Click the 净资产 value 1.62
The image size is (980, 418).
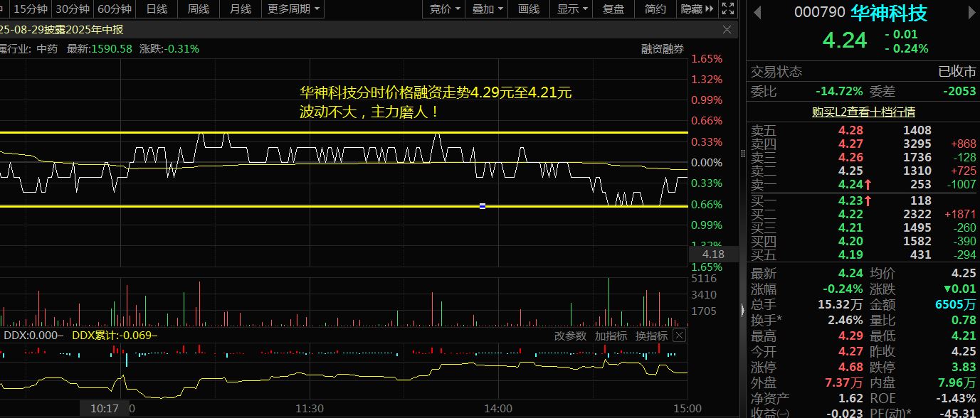[x=850, y=398]
